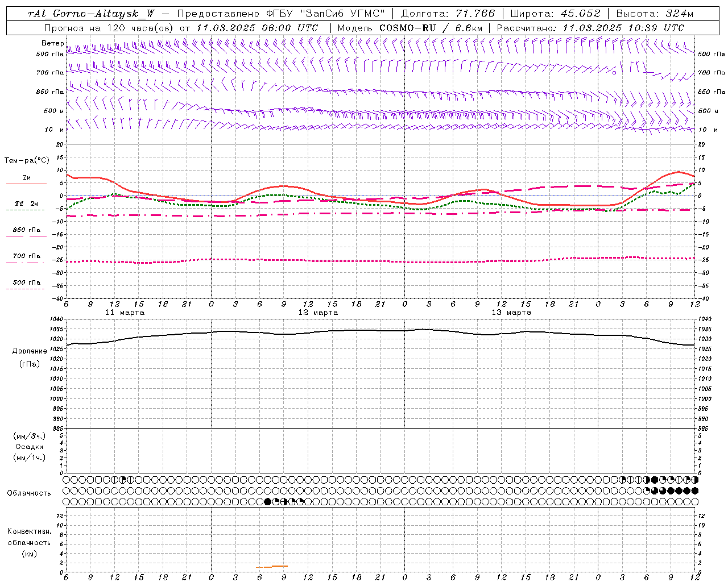This screenshot has height=582, width=728.
Task: Select the Td 2м legend label
Action: tap(26, 203)
